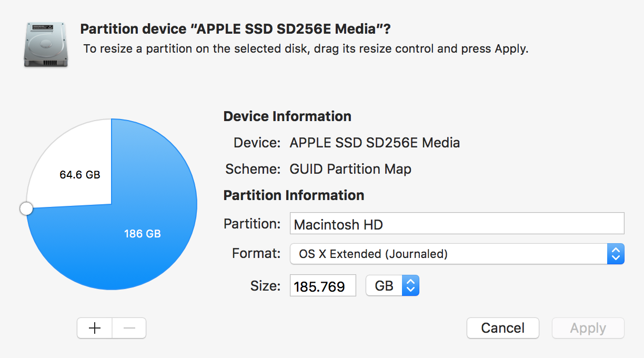Viewport: 644px width, 358px height.
Task: Click the APPLE SSD SD256E Media device value
Action: tap(375, 143)
